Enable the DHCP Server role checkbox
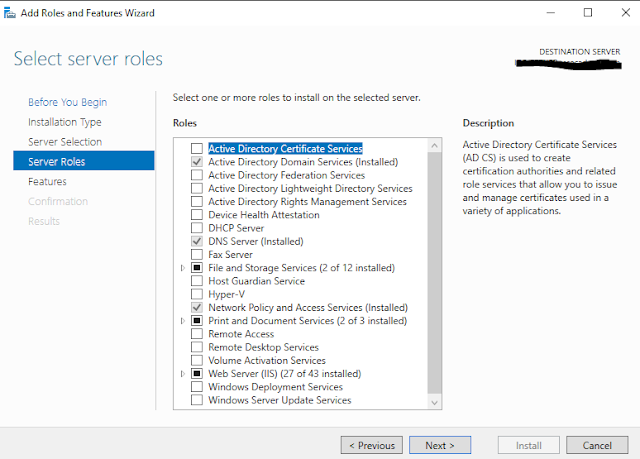 pos(197,228)
